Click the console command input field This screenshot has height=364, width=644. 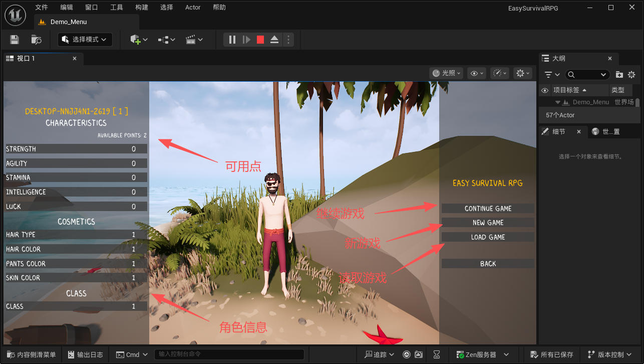pyautogui.click(x=229, y=354)
